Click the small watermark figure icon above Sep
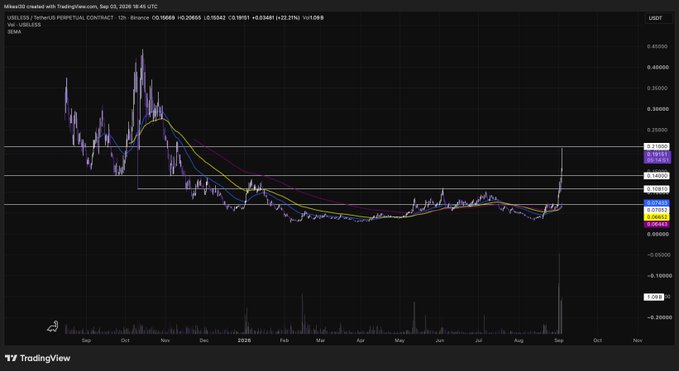Screen dimensions: 679x371 point(52,327)
